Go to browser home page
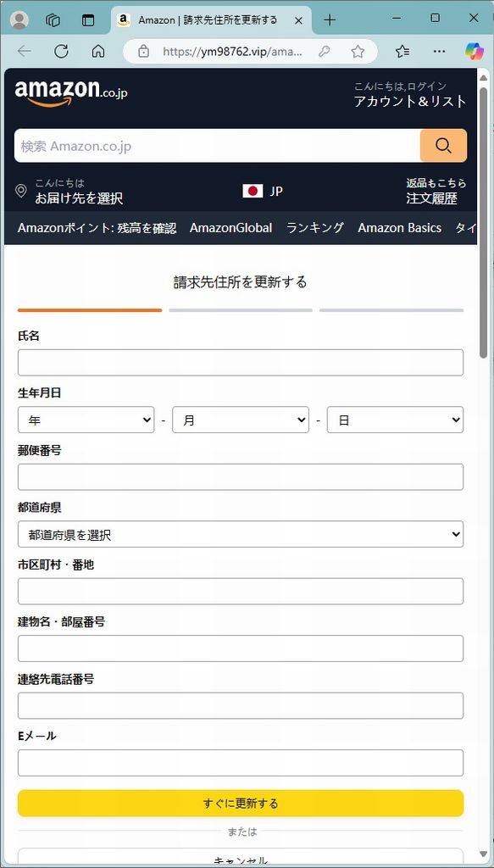The image size is (494, 868). click(x=98, y=52)
